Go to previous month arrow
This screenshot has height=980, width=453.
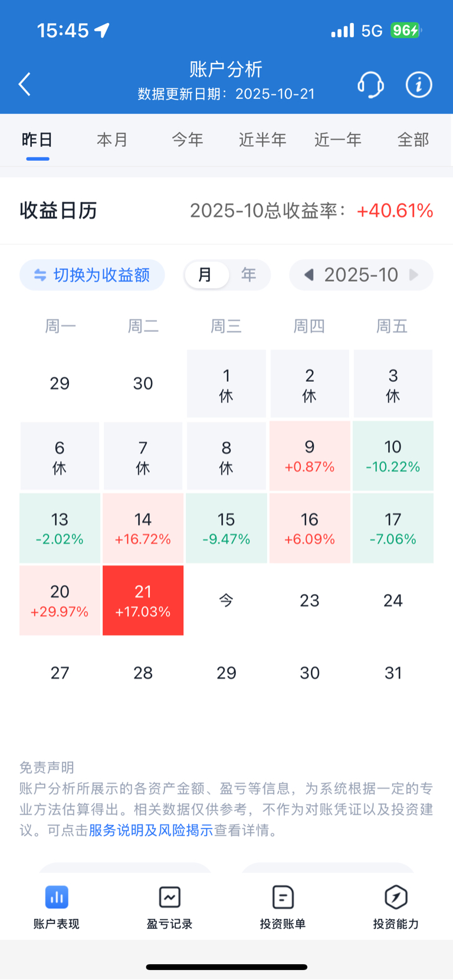(x=308, y=275)
